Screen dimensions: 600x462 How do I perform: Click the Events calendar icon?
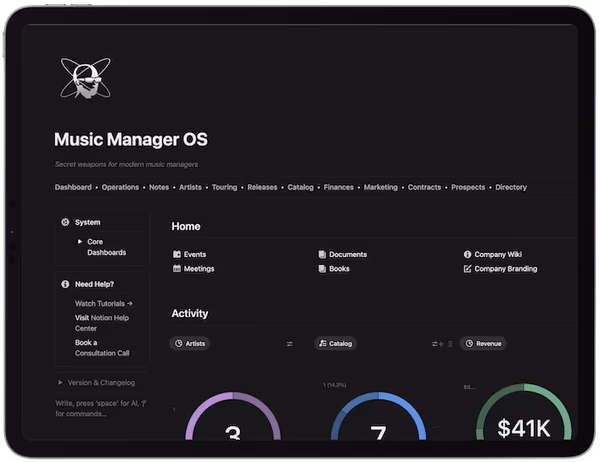[x=177, y=254]
